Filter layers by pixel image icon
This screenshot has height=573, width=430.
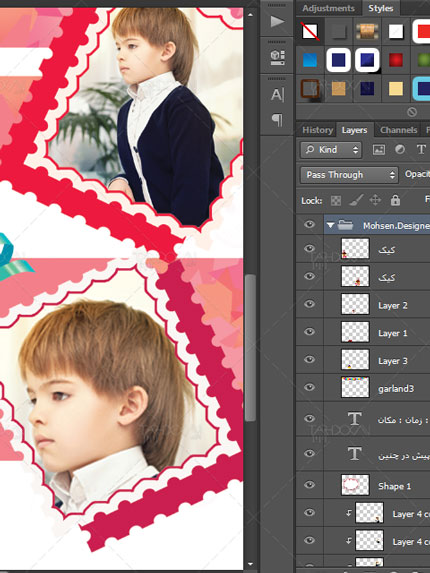(x=378, y=149)
